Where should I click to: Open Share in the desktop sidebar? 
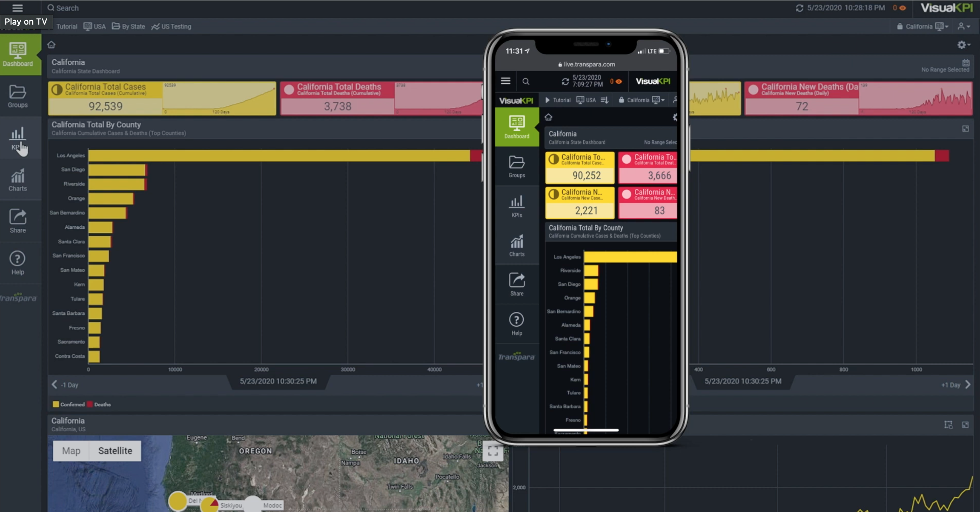click(x=18, y=221)
